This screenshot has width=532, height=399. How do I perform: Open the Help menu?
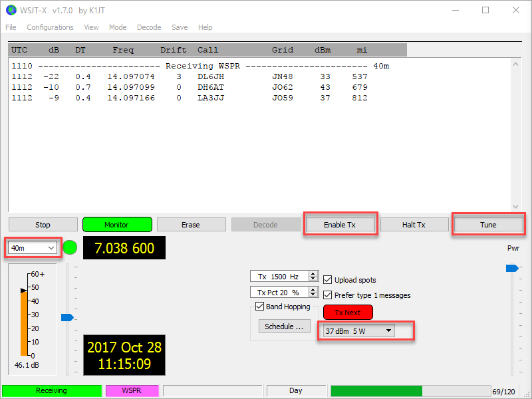[x=205, y=27]
